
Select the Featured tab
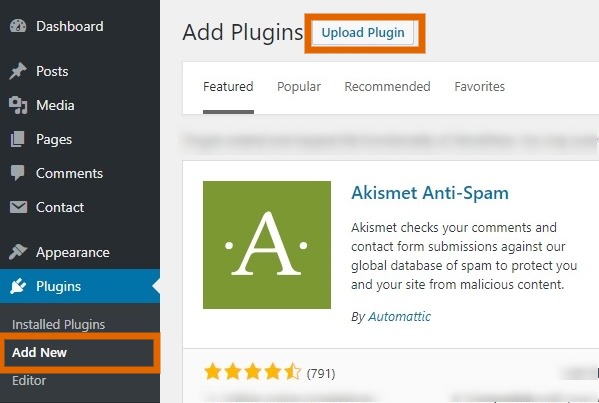tap(228, 87)
